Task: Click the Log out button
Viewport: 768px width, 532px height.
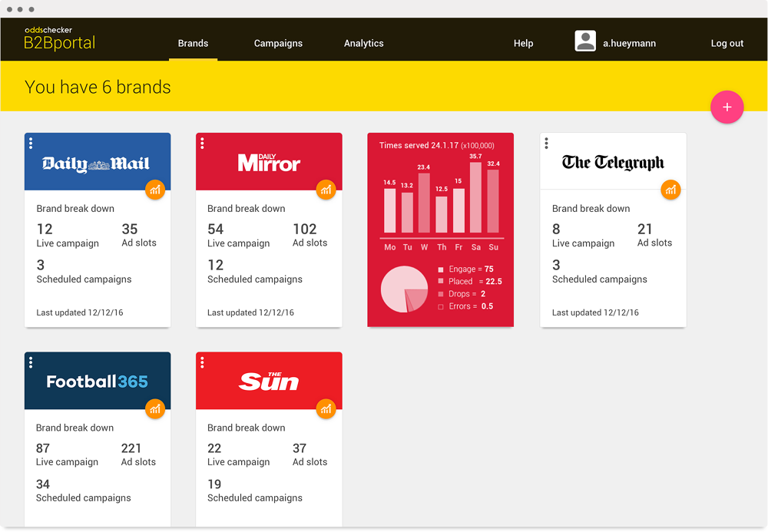Action: pos(727,44)
